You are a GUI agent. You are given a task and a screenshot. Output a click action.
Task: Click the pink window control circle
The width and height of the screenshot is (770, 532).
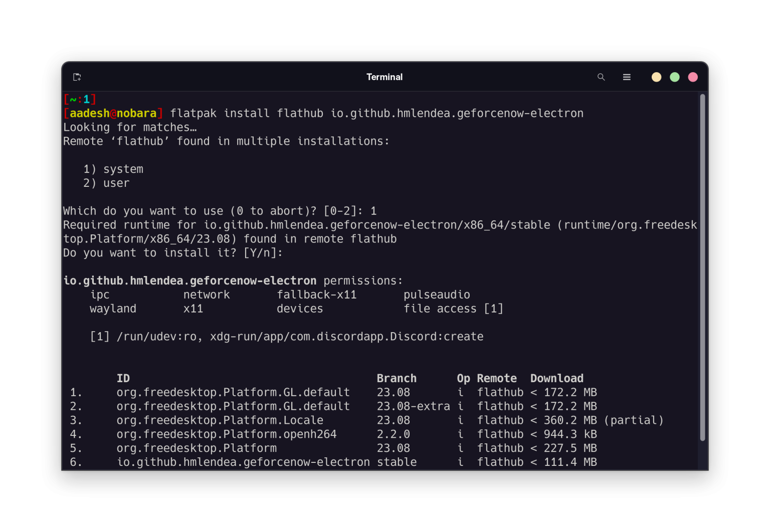point(692,77)
